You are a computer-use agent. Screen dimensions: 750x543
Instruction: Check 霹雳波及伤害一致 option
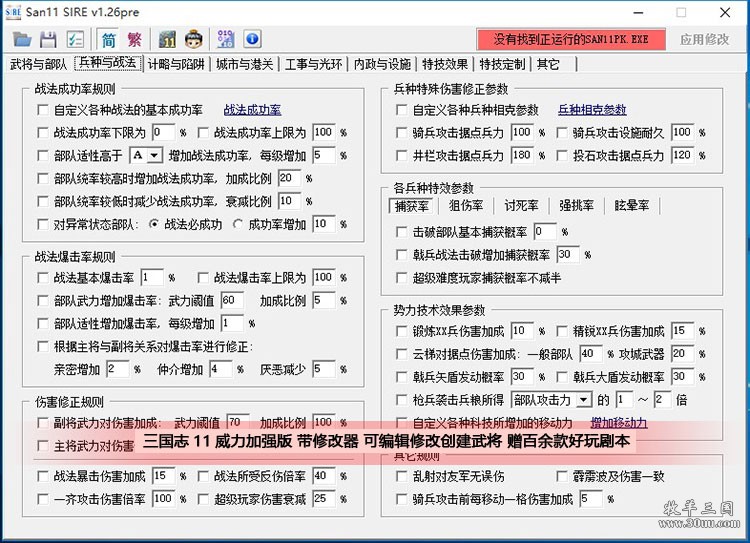pos(562,477)
